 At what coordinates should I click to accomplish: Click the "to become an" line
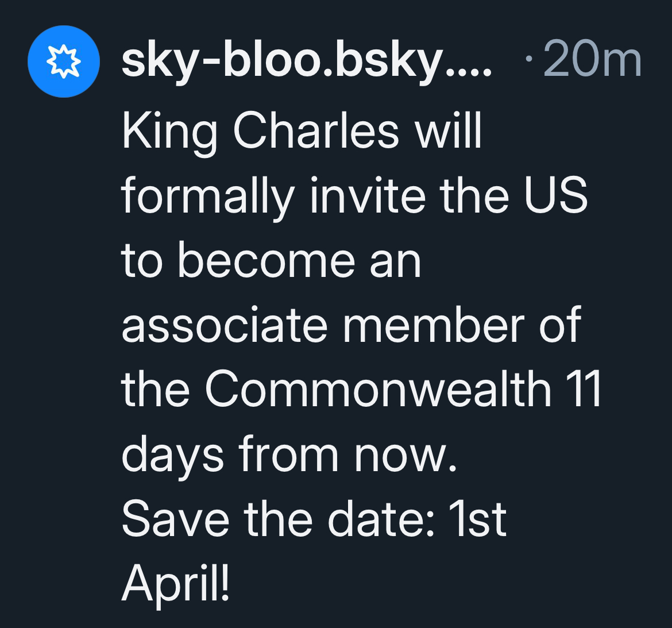271,260
